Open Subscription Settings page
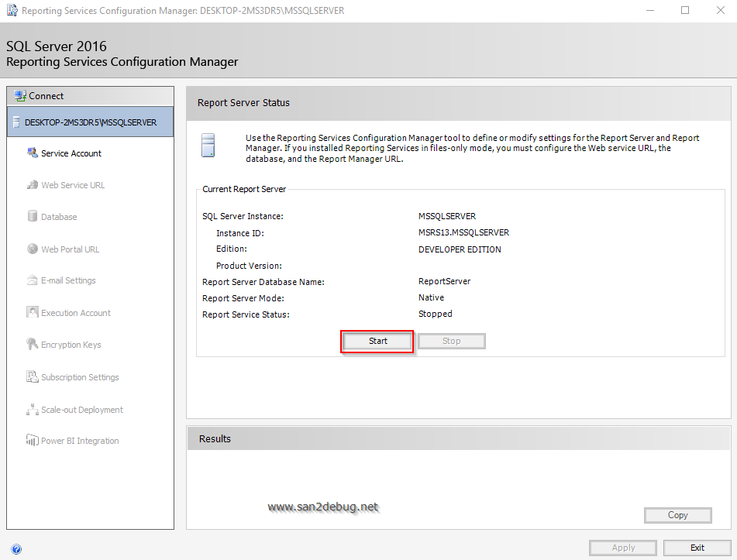Image resolution: width=737 pixels, height=560 pixels. [80, 377]
